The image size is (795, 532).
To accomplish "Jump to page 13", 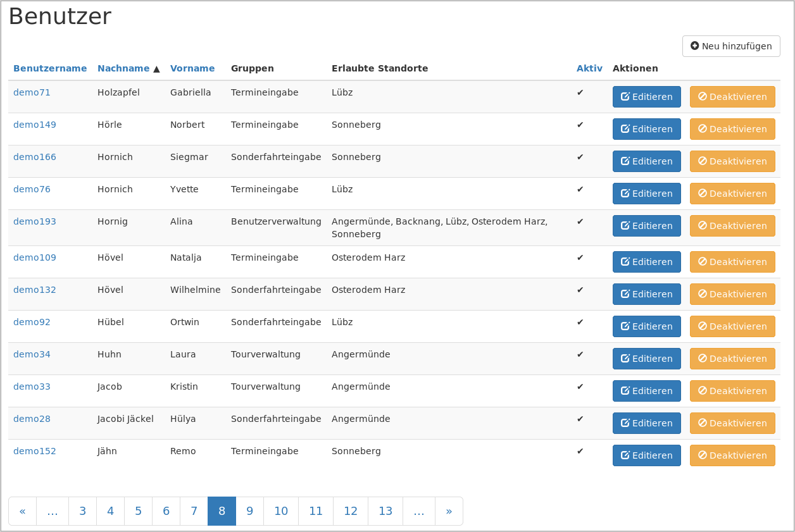I will tap(385, 511).
